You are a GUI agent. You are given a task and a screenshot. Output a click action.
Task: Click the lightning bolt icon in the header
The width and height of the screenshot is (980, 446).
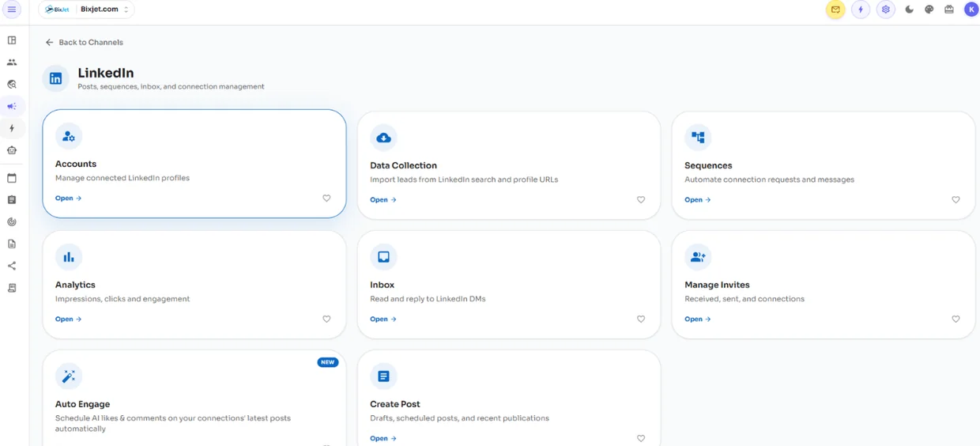coord(861,9)
